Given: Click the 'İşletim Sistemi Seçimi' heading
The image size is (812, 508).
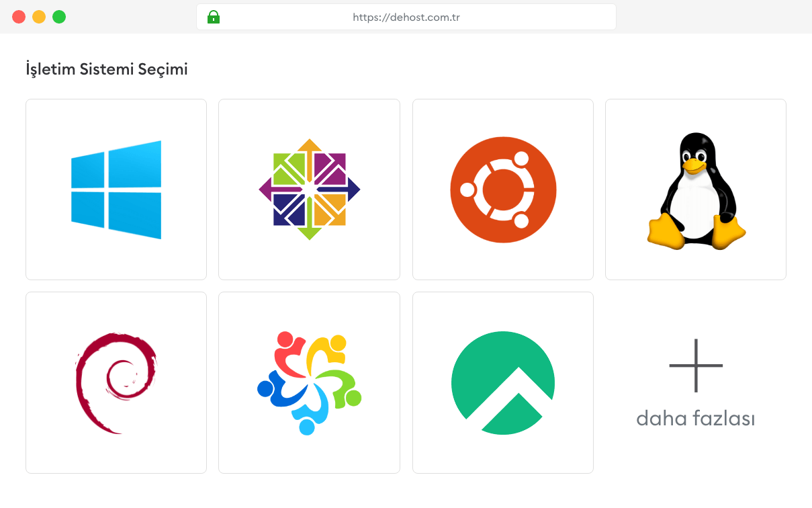Looking at the screenshot, I should pos(107,69).
